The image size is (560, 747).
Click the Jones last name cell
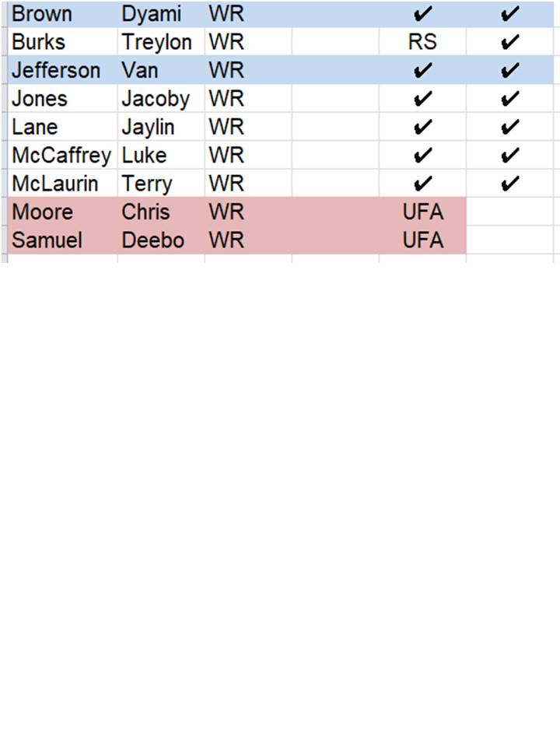pyautogui.click(x=40, y=99)
